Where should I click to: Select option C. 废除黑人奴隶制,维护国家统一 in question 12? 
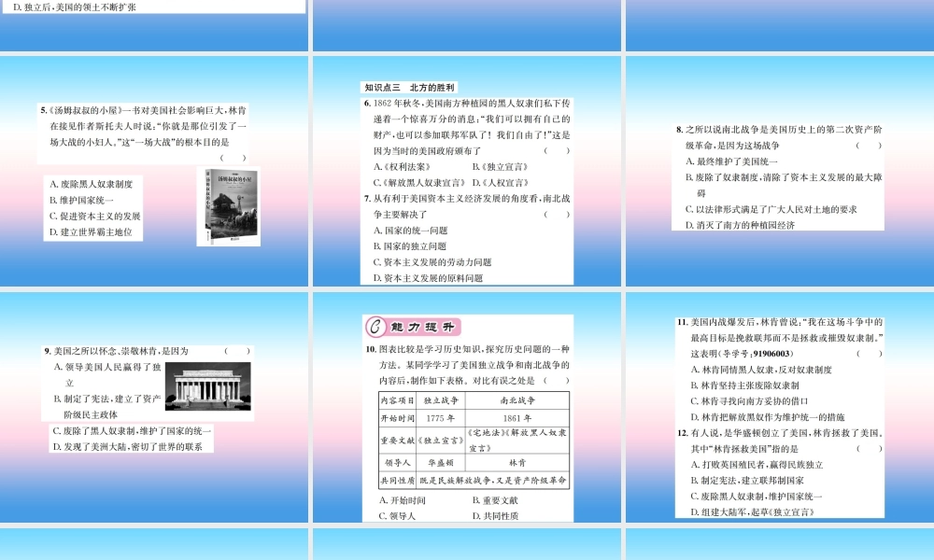coord(757,497)
